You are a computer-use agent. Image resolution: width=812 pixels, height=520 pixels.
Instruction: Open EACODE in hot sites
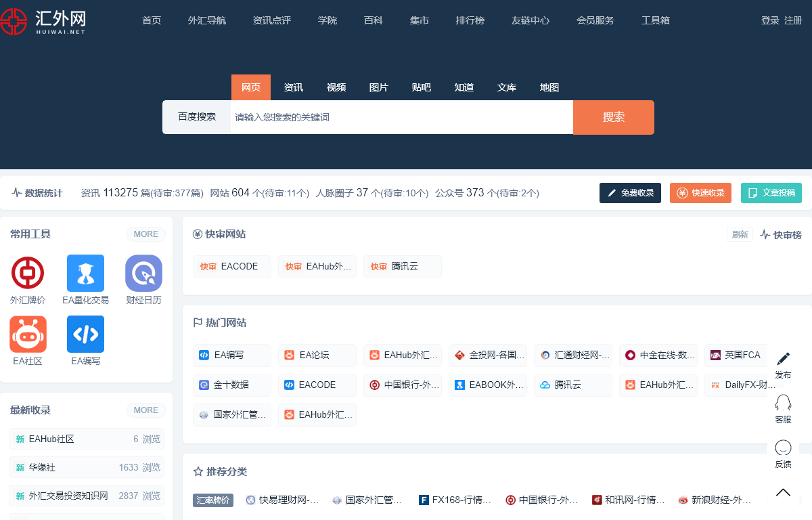(317, 385)
